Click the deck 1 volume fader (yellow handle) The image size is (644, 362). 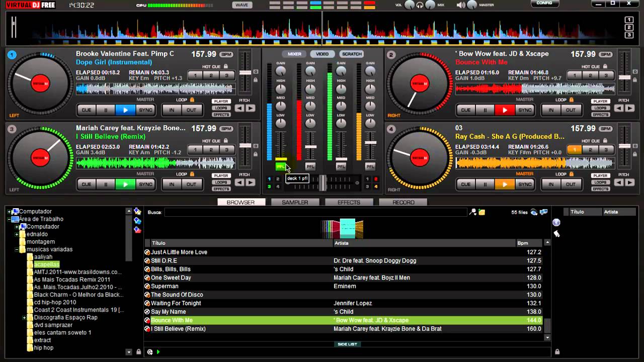281,159
